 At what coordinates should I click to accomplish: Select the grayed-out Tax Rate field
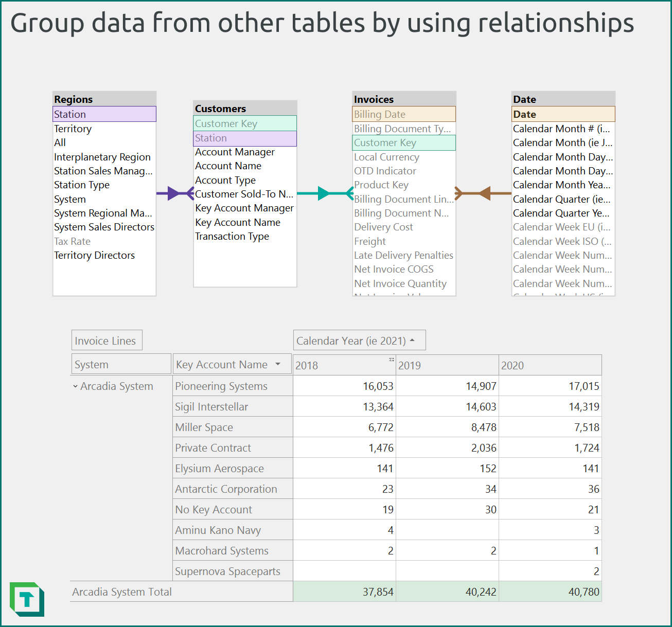(x=73, y=241)
